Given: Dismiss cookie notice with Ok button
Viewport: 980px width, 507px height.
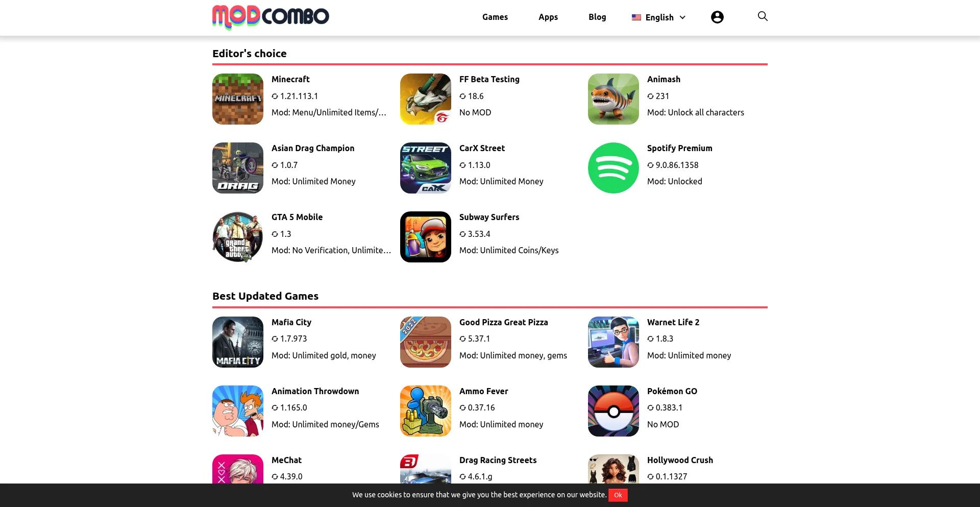Looking at the screenshot, I should pos(618,495).
